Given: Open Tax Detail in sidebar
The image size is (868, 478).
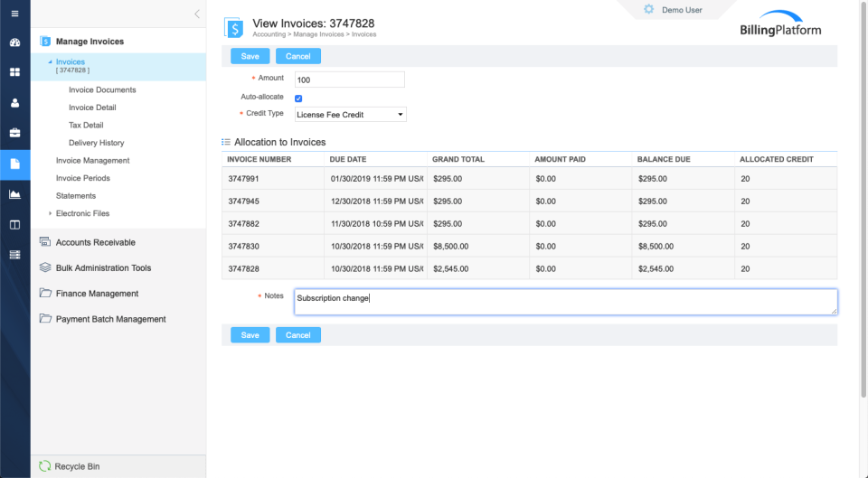Looking at the screenshot, I should click(86, 125).
